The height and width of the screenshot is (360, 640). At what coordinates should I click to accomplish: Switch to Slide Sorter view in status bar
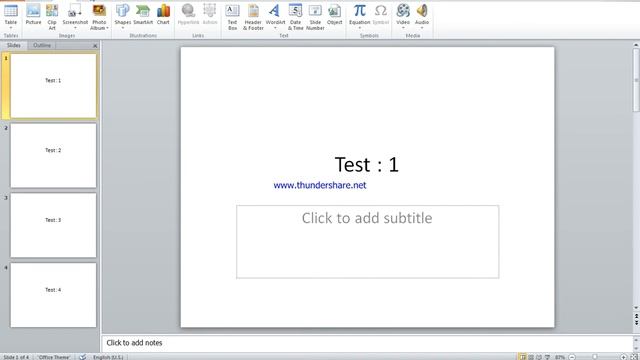click(x=531, y=357)
